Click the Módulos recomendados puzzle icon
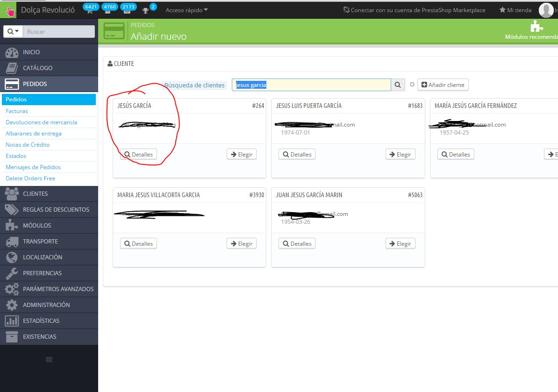The image size is (558, 392). 536,26
